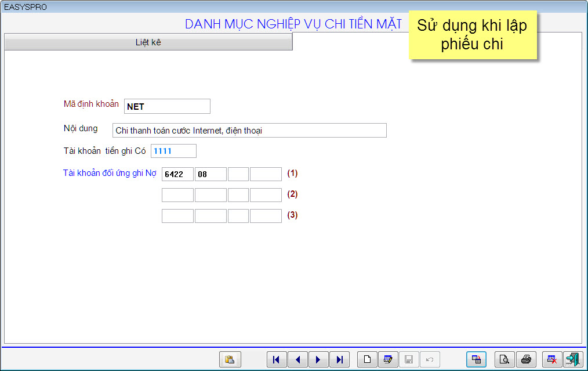Screen dimensions: 588x371
Task: Click debit account field containing 6422
Action: click(x=177, y=174)
